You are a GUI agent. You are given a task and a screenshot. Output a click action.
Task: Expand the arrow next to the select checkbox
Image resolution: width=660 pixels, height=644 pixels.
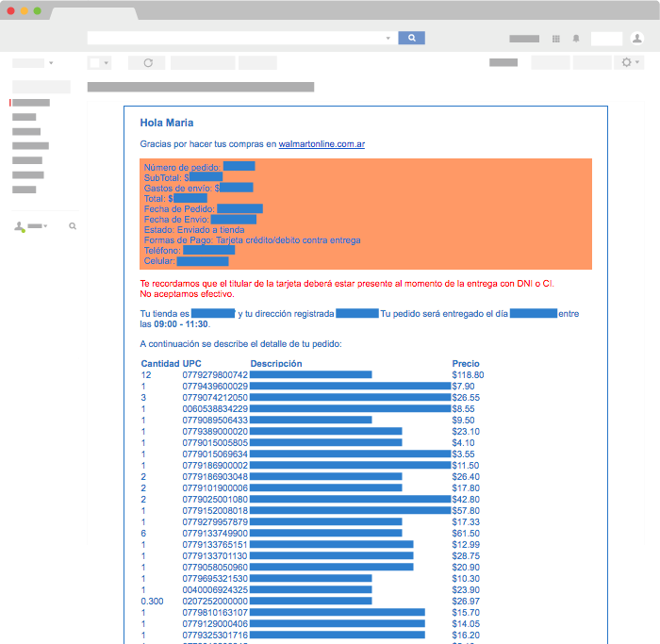pos(106,63)
